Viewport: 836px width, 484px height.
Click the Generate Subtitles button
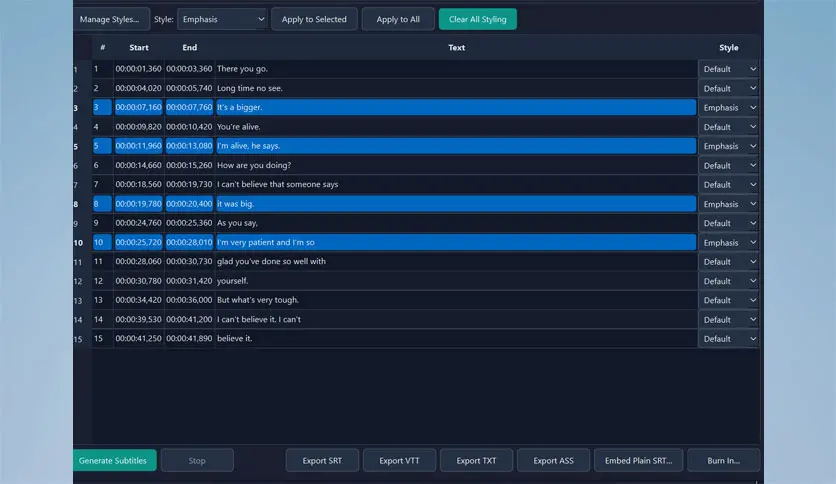click(114, 461)
